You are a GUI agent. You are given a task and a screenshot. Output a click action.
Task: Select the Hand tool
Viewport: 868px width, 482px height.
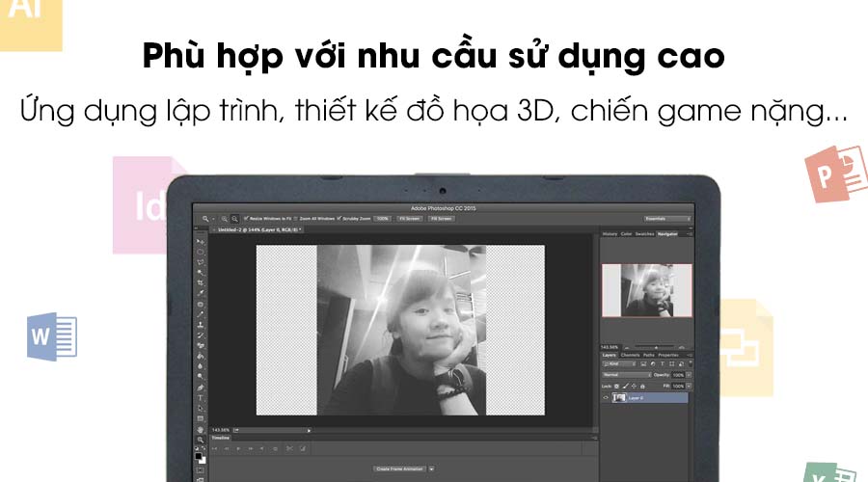click(200, 429)
